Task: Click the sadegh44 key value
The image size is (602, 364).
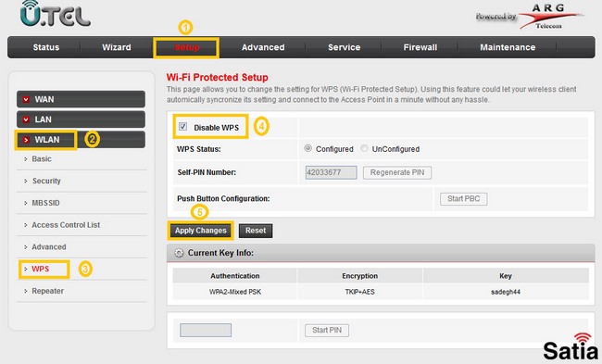Action: click(506, 292)
